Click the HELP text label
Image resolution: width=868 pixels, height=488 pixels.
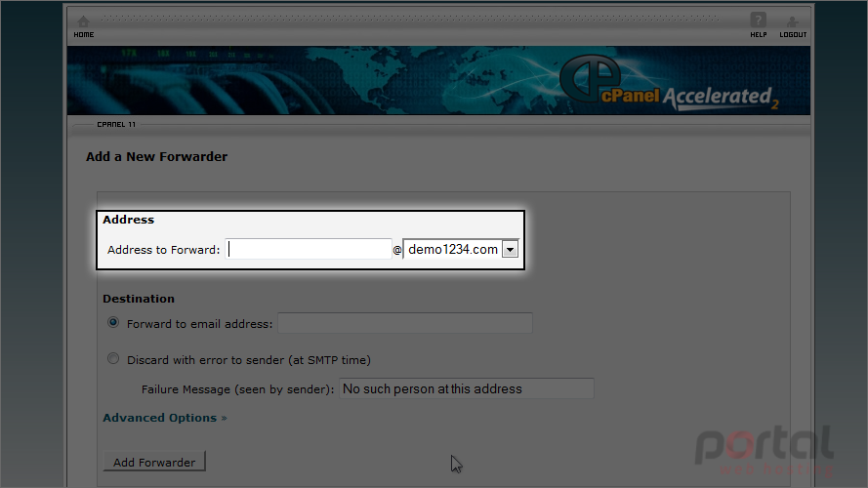point(759,35)
